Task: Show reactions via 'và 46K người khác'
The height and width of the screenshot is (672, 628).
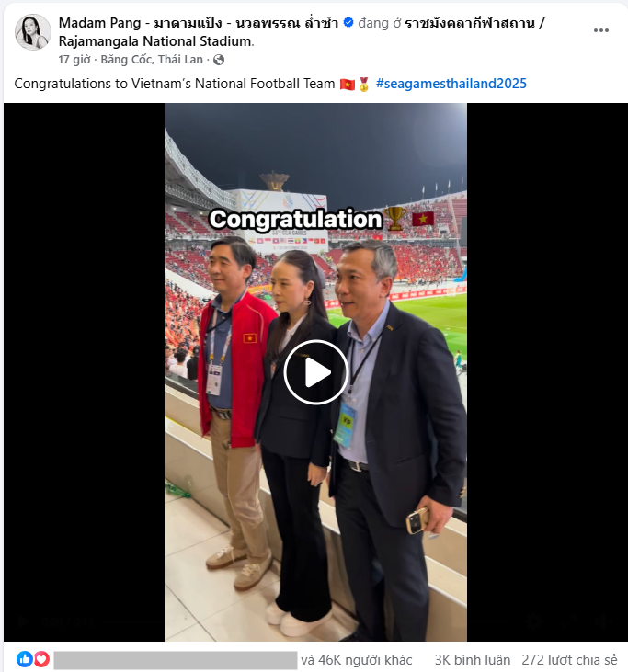Action: click(356, 660)
